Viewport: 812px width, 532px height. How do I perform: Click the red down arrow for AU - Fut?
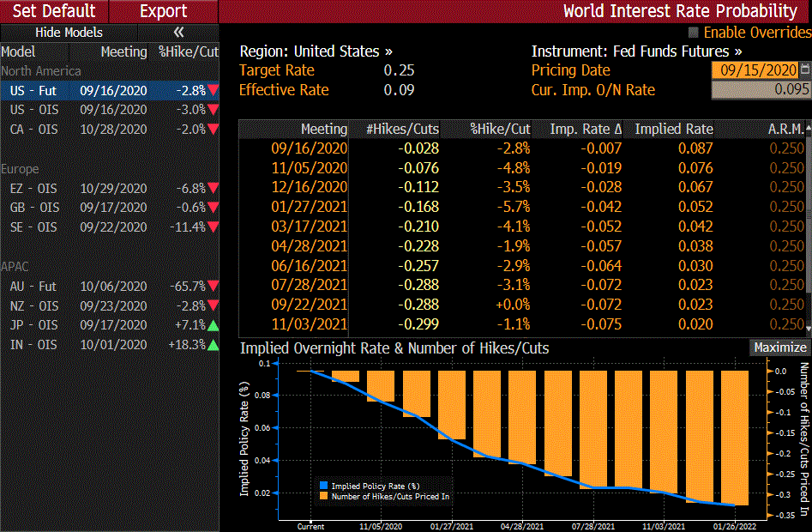pos(213,287)
